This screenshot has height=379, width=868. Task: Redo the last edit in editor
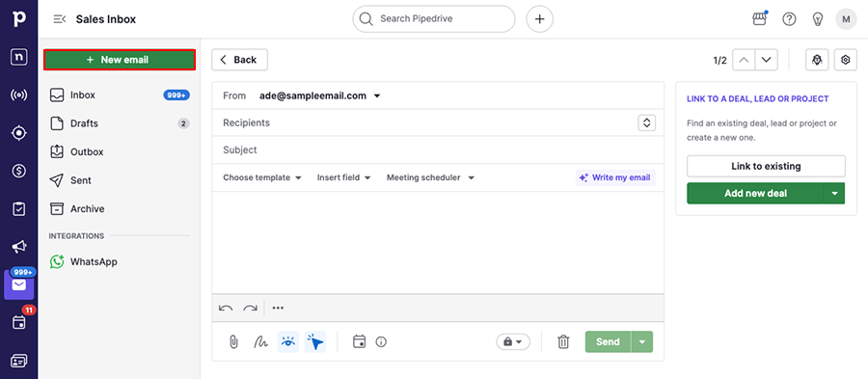250,309
